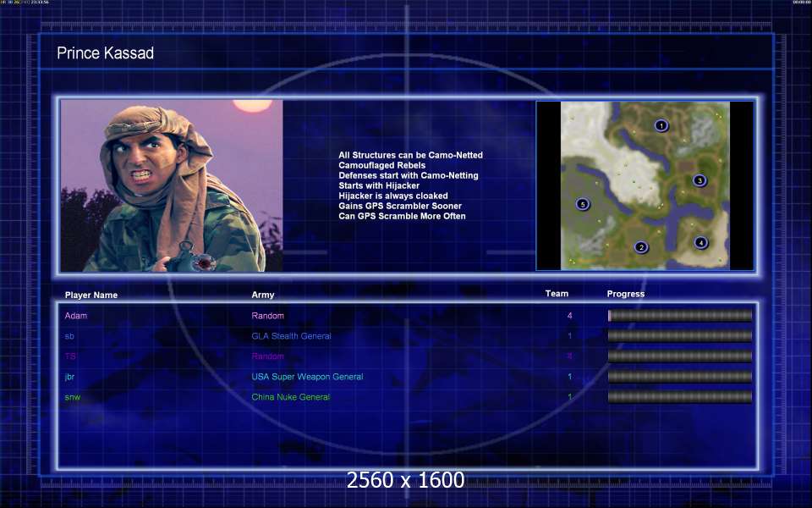Click 'Hijacker is always cloaked' line

click(393, 196)
